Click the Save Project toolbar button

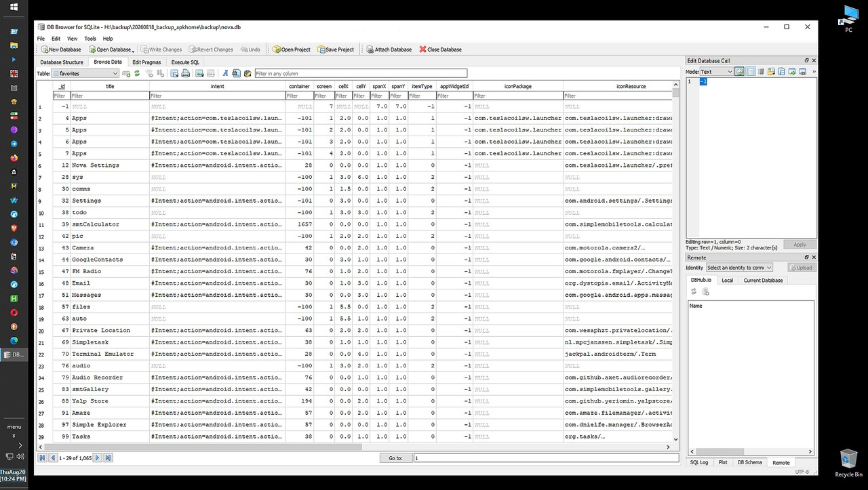point(336,49)
